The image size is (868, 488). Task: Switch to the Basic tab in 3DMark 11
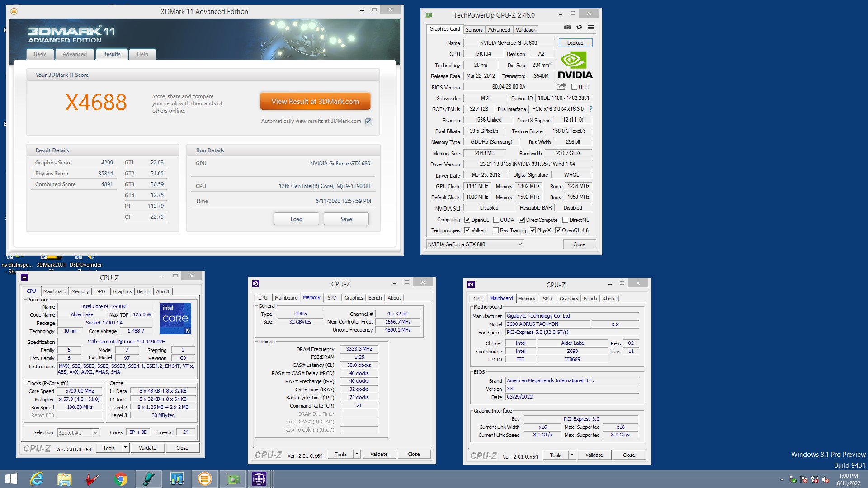click(40, 54)
